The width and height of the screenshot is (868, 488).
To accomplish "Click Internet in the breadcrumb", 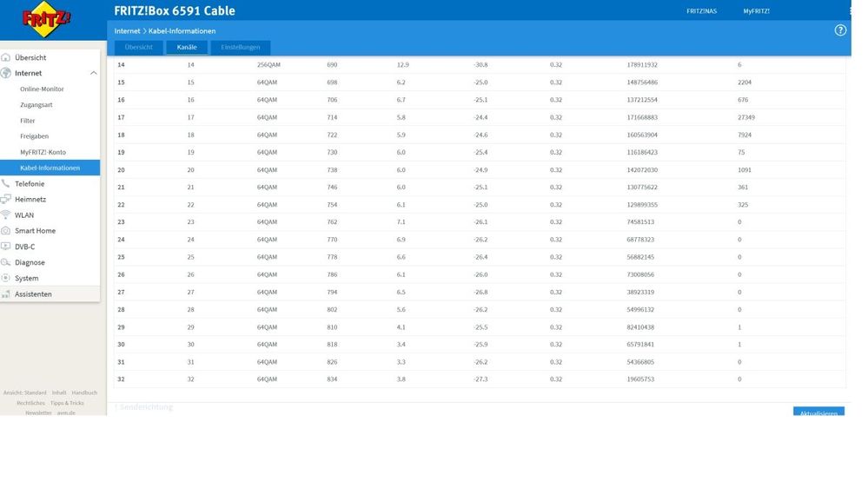I will [128, 31].
